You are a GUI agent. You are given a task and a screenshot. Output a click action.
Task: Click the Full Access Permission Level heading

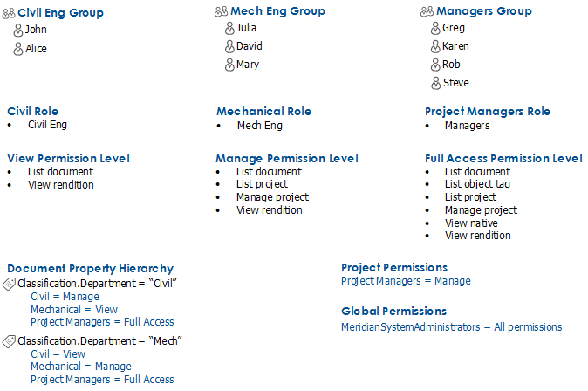(503, 158)
